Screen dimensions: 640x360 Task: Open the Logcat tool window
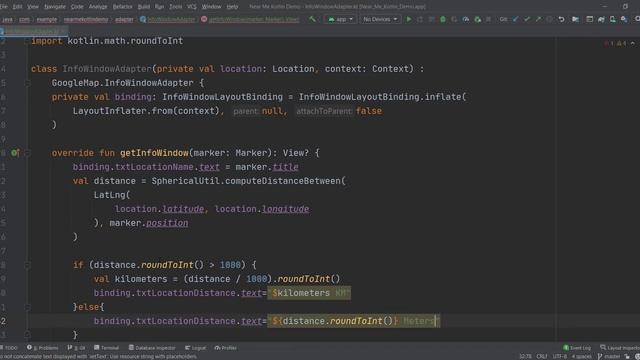point(196,348)
